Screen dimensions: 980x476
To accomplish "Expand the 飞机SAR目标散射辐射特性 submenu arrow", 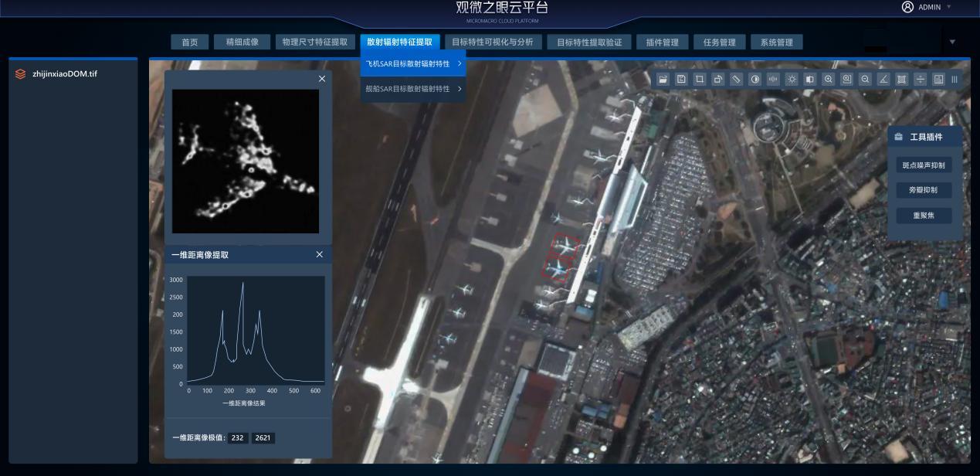I will click(459, 64).
